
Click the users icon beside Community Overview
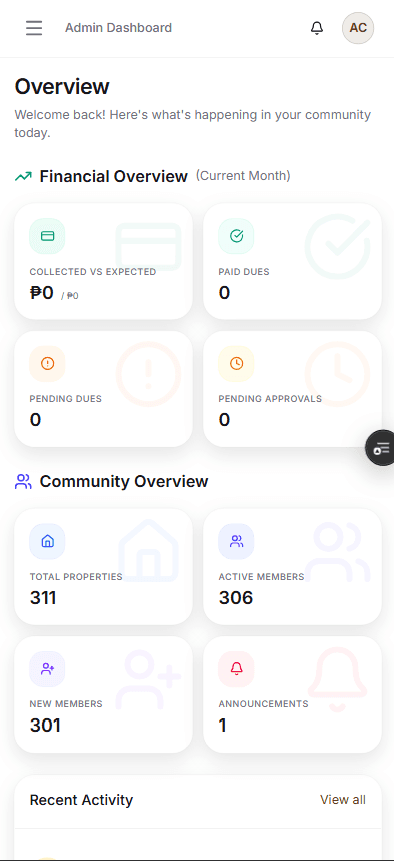tap(23, 482)
